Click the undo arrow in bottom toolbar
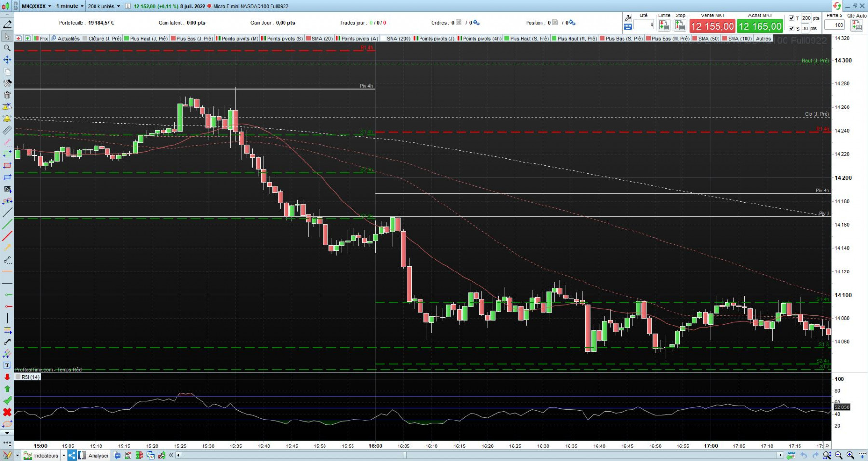 [x=803, y=455]
